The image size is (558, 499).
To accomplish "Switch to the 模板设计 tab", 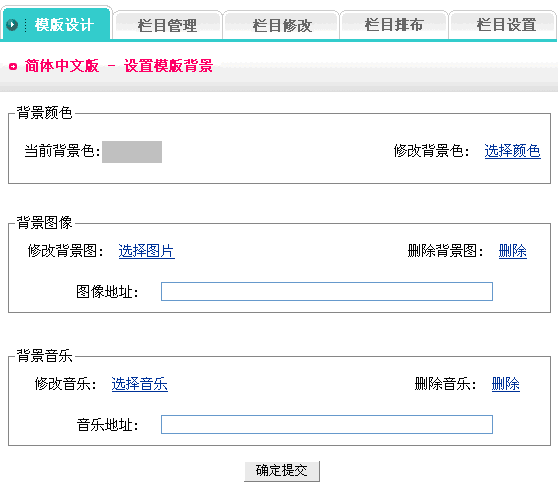I will [57, 23].
